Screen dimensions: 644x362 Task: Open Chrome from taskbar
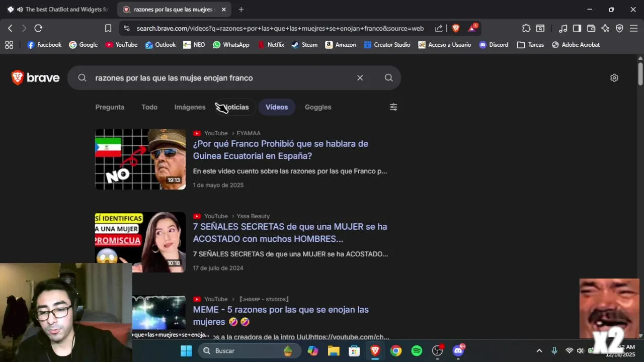pyautogui.click(x=396, y=351)
